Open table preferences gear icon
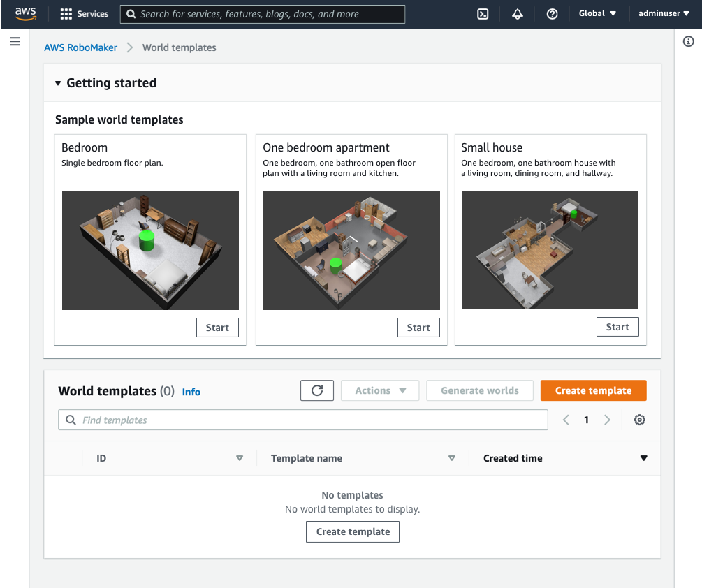702x588 pixels. pyautogui.click(x=639, y=420)
